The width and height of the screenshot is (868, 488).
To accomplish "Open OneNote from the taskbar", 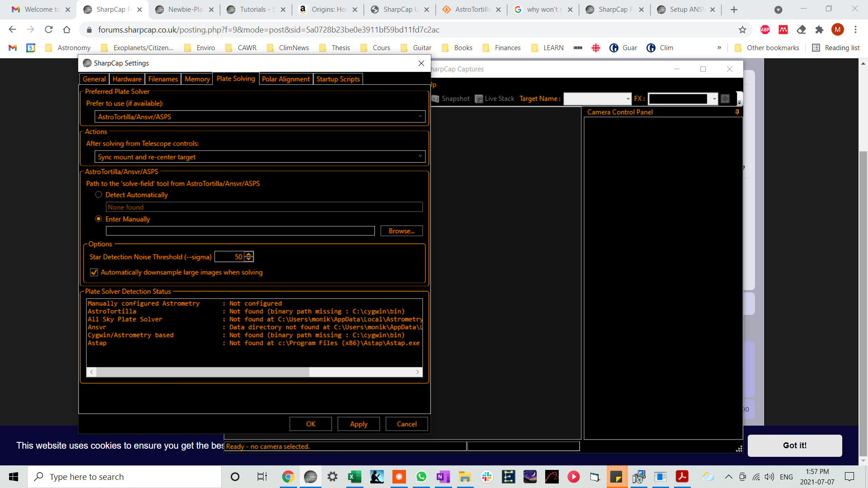I will coord(443,477).
